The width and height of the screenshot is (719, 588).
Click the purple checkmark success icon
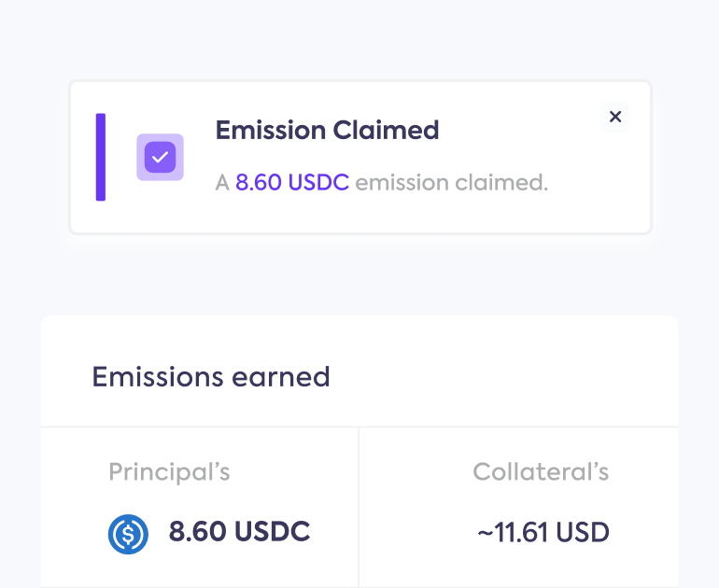(x=160, y=157)
